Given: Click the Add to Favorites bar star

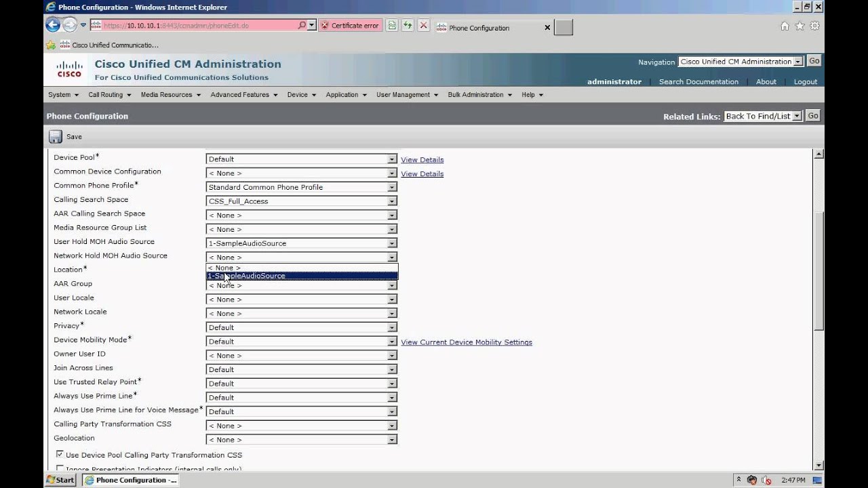Looking at the screenshot, I should tap(51, 45).
